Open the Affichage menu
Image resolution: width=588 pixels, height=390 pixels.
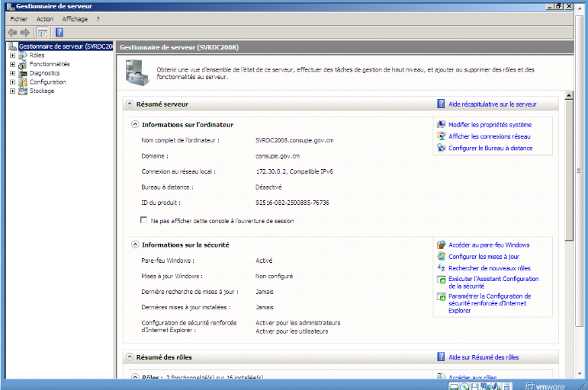75,19
